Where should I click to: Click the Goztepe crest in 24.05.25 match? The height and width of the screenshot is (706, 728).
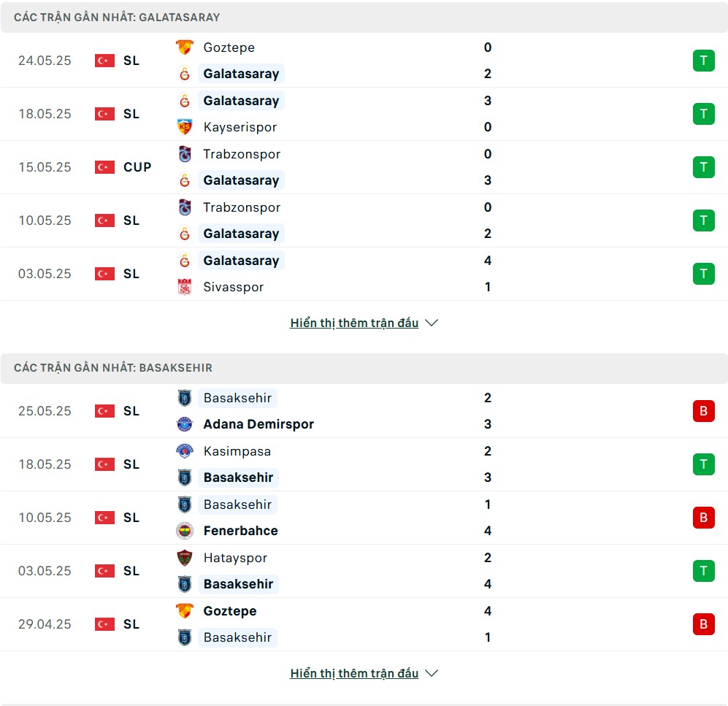184,47
